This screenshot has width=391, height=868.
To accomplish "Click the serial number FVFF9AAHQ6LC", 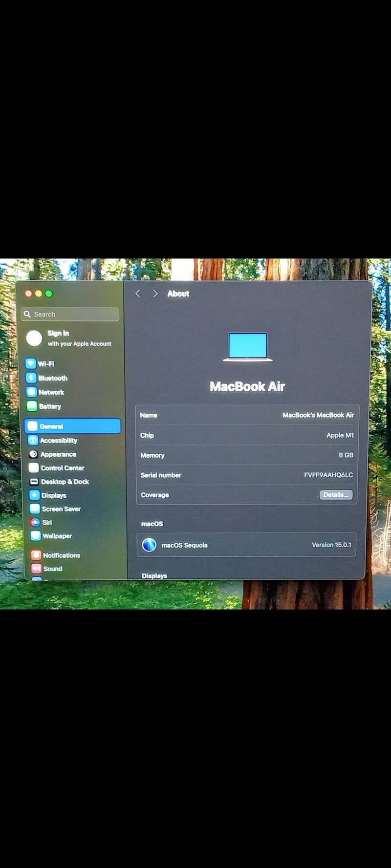I will 328,475.
